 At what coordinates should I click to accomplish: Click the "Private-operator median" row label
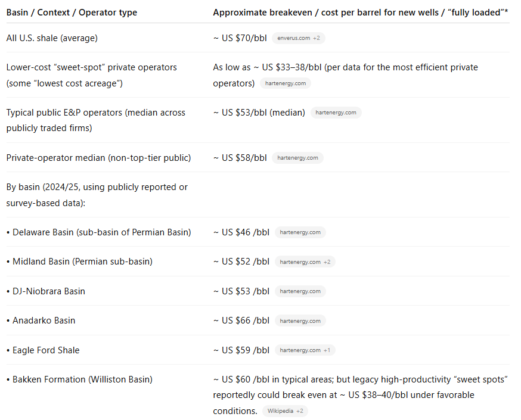point(98,158)
